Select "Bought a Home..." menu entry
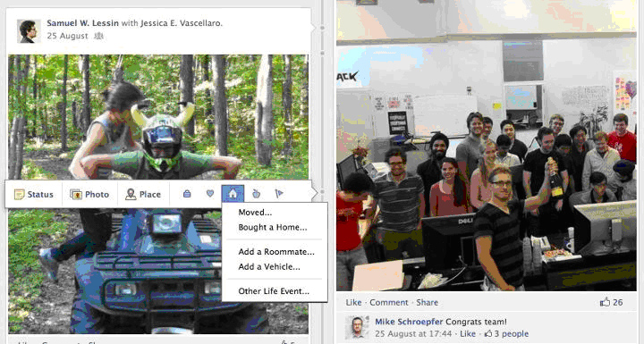 tap(272, 227)
